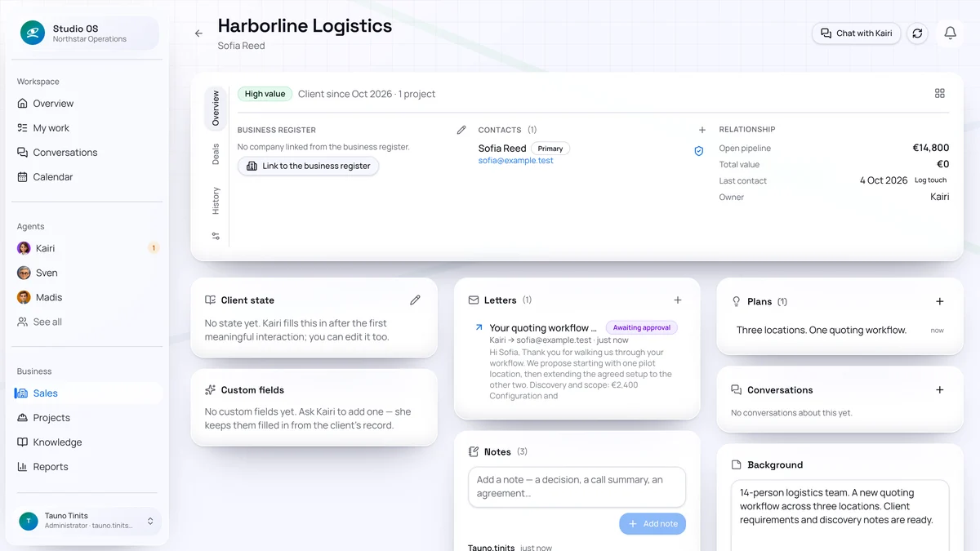Viewport: 980px width, 551px height.
Task: Go back using the arrow beside Harborline Logistics
Action: [198, 33]
